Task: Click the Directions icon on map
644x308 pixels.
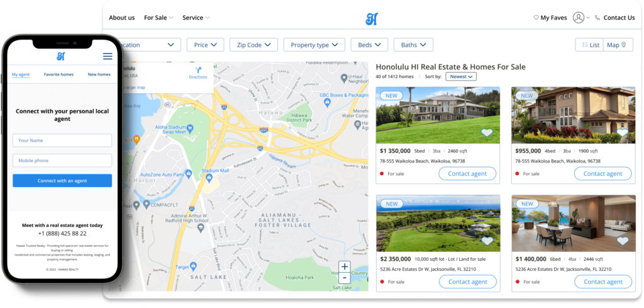Action: click(198, 70)
